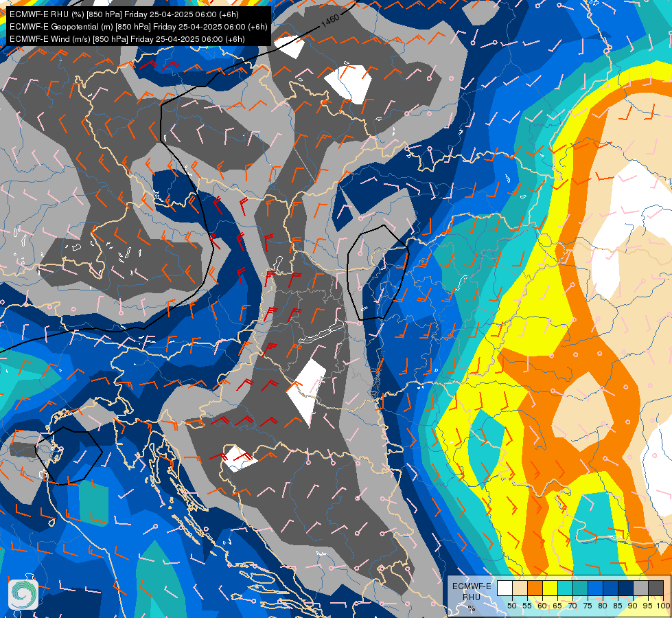The height and width of the screenshot is (618, 672).
Task: Click the yellow 60-65 legend swatch
Action: (551, 588)
